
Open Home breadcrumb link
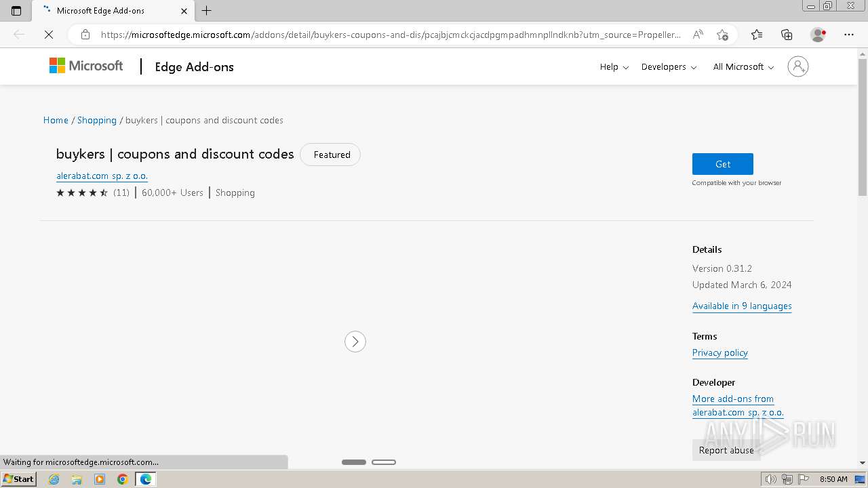[x=56, y=120]
